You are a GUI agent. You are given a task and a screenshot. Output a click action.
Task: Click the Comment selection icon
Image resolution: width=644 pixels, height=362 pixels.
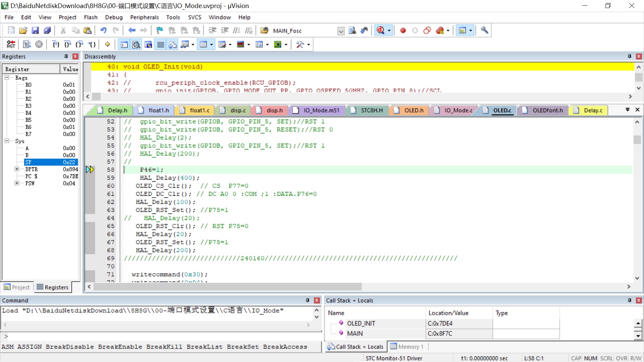236,31
